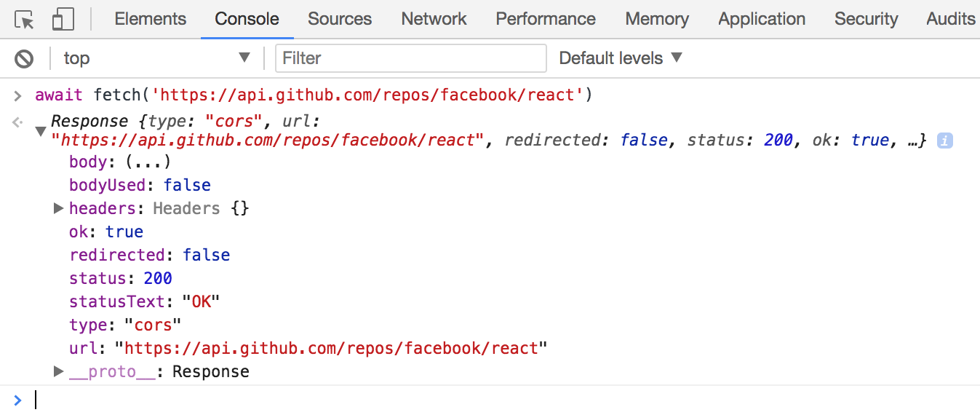Click the console Filter input field
Viewport: 980px width, 415px height.
click(x=411, y=58)
